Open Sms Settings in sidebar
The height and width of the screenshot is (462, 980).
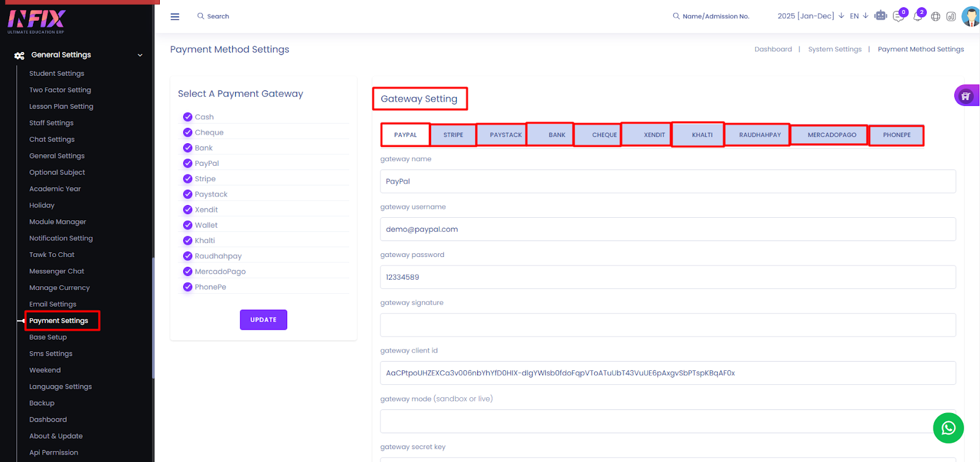(51, 354)
